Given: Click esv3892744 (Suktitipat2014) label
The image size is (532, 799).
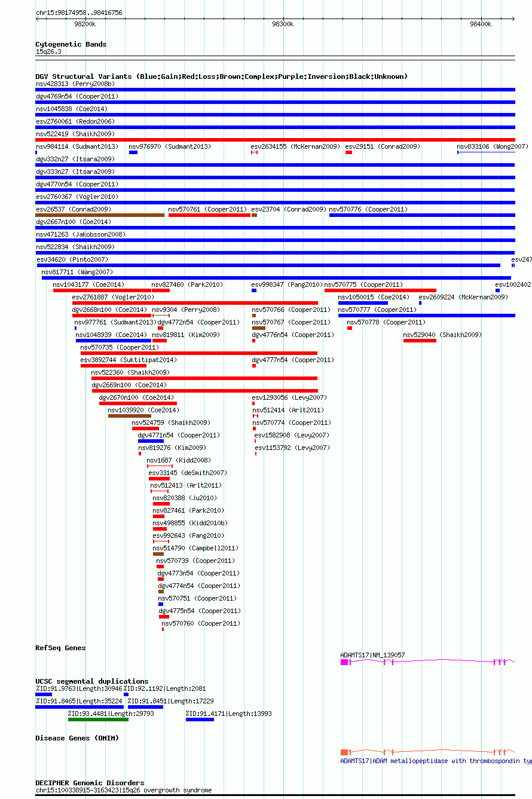Looking at the screenshot, I should click(x=129, y=360).
